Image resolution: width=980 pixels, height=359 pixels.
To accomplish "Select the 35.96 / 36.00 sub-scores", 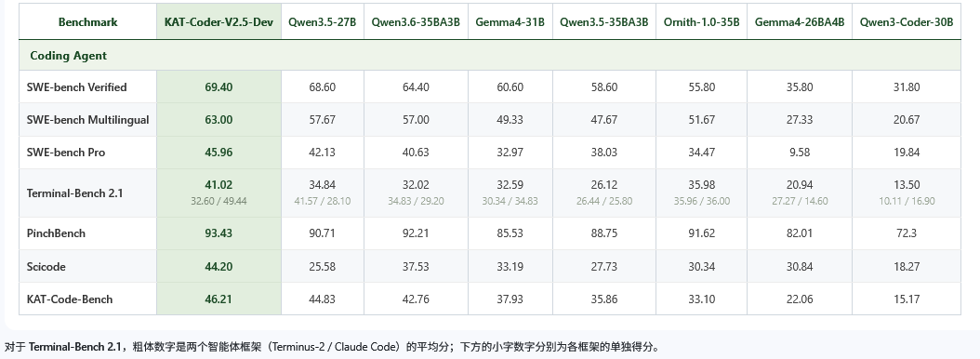I will tap(701, 201).
